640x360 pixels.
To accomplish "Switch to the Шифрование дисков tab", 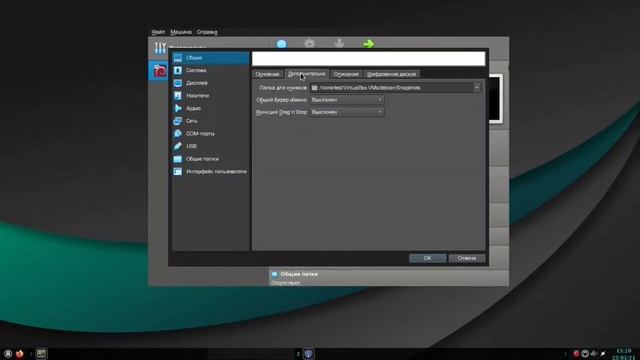I will point(391,74).
